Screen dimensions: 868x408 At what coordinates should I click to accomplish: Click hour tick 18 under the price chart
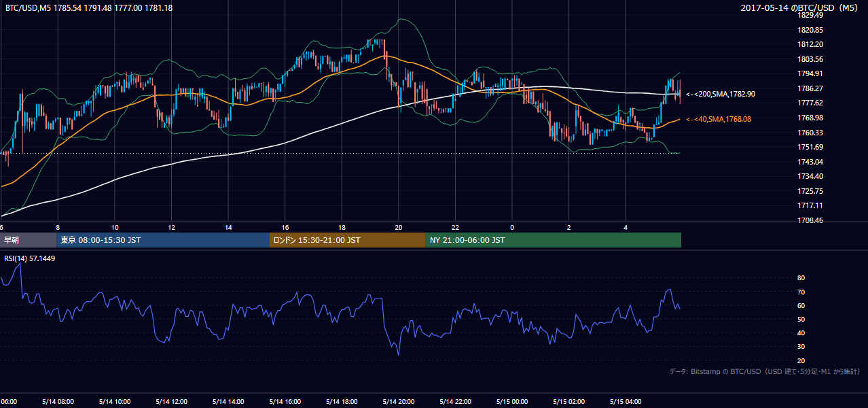(x=342, y=227)
